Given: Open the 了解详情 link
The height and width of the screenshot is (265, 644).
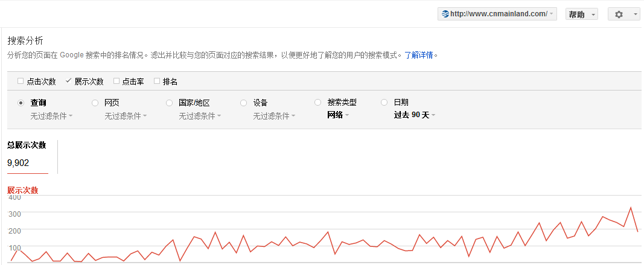Looking at the screenshot, I should click(419, 55).
